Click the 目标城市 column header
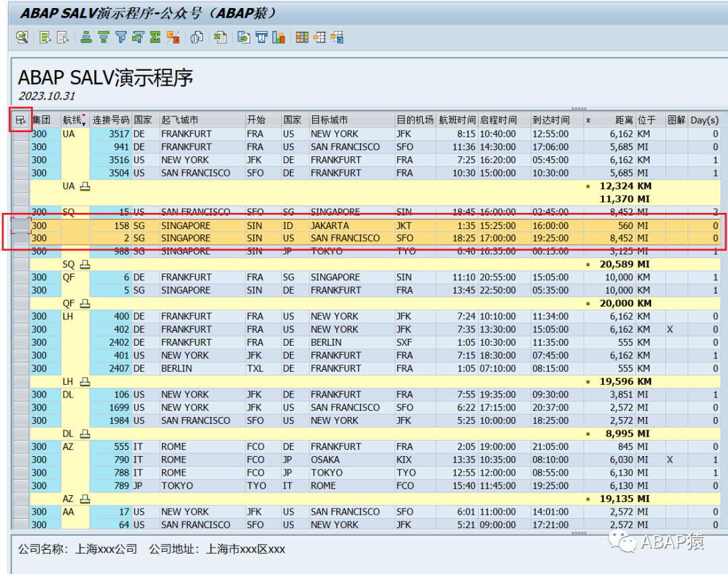This screenshot has width=728, height=574. point(329,120)
